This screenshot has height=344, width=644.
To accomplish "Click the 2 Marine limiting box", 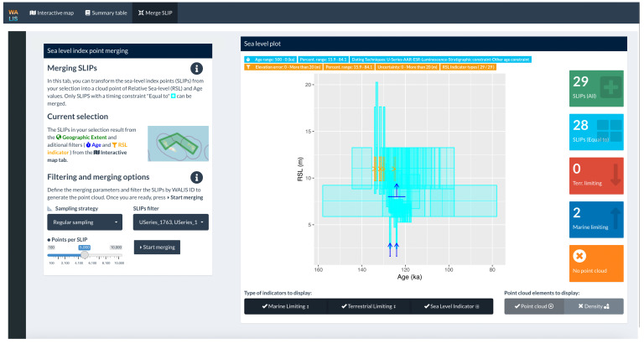I will pos(596,220).
